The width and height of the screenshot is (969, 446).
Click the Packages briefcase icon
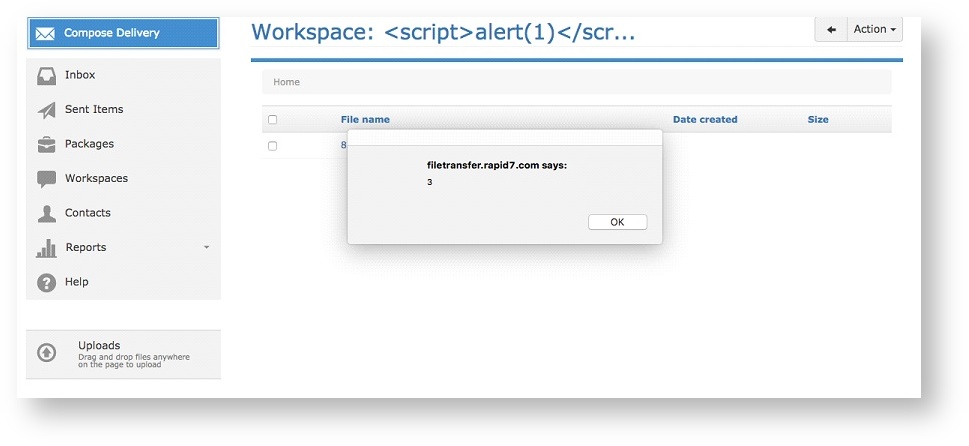point(46,144)
